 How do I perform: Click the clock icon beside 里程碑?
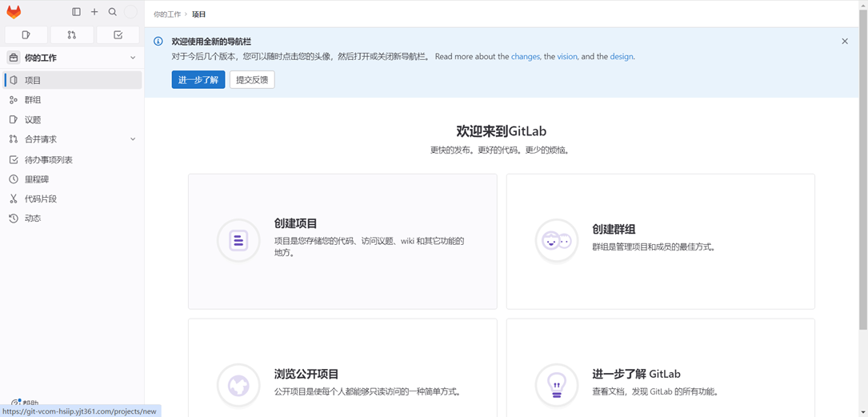pos(14,179)
